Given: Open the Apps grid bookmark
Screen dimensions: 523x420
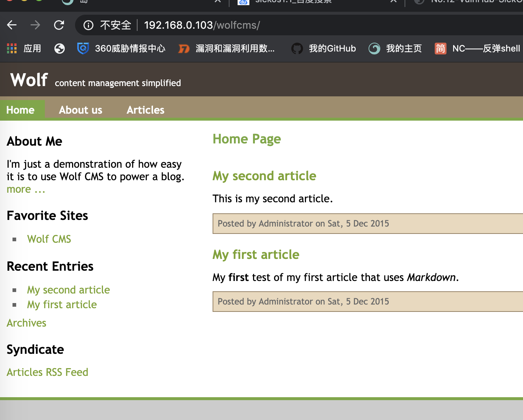Looking at the screenshot, I should 24,48.
